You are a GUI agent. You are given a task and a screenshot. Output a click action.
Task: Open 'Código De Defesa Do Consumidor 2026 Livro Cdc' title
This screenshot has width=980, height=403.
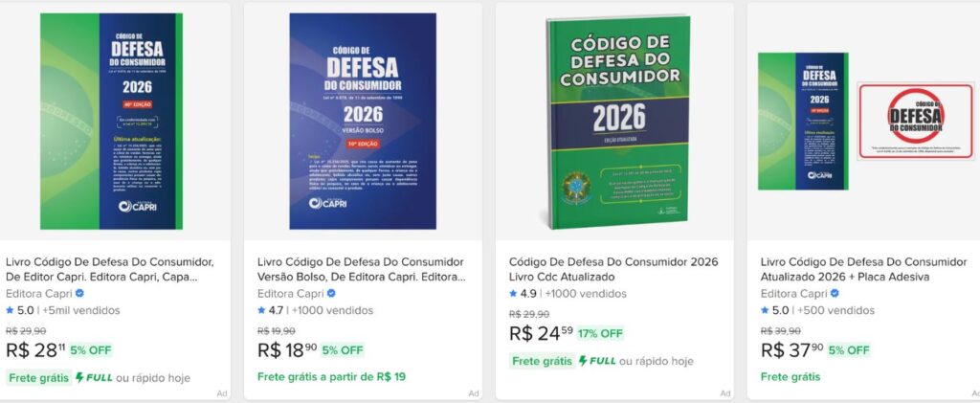click(x=613, y=269)
